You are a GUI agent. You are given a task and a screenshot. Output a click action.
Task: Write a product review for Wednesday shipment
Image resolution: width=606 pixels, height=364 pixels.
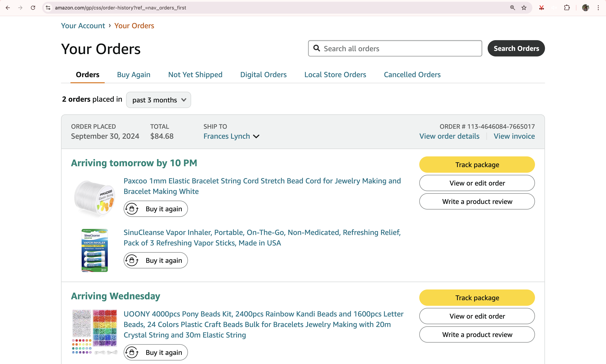(x=477, y=334)
